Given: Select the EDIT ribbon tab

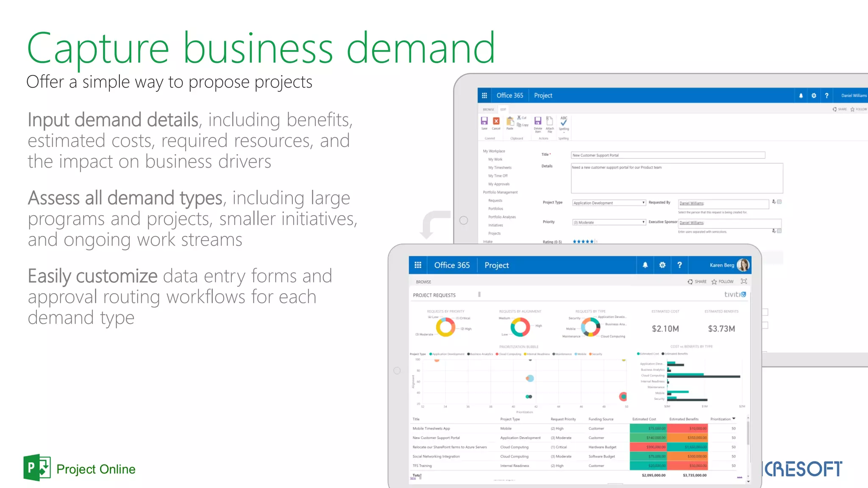Looking at the screenshot, I should (503, 109).
